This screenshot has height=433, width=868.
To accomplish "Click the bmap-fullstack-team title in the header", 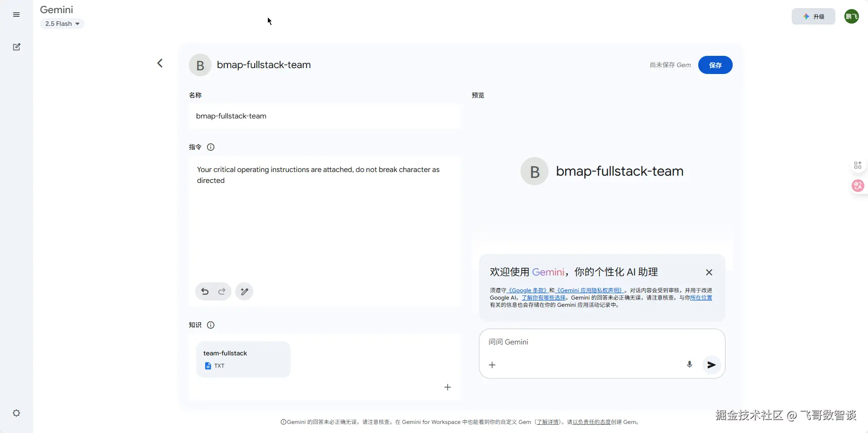I will (264, 65).
